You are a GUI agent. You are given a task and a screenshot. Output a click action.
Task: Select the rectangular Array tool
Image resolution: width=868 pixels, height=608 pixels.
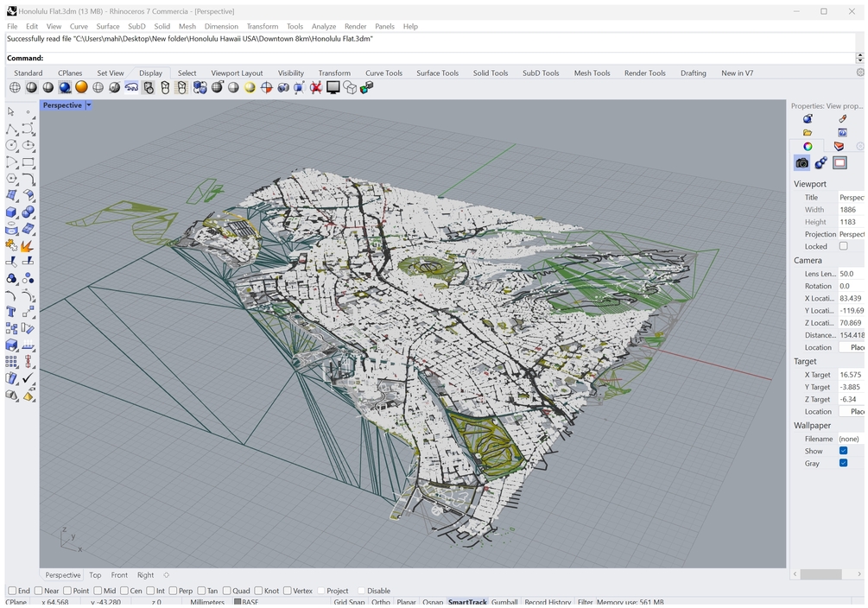click(x=11, y=362)
